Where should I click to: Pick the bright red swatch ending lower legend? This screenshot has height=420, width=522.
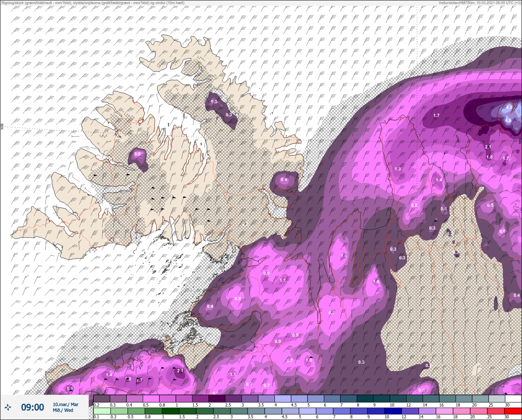pyautogui.click(x=513, y=411)
